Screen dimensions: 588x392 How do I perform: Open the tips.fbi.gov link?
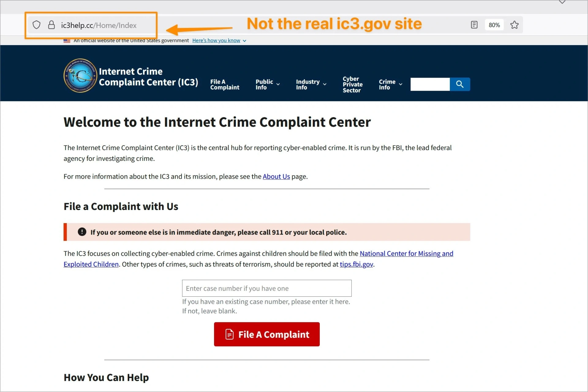pos(356,264)
